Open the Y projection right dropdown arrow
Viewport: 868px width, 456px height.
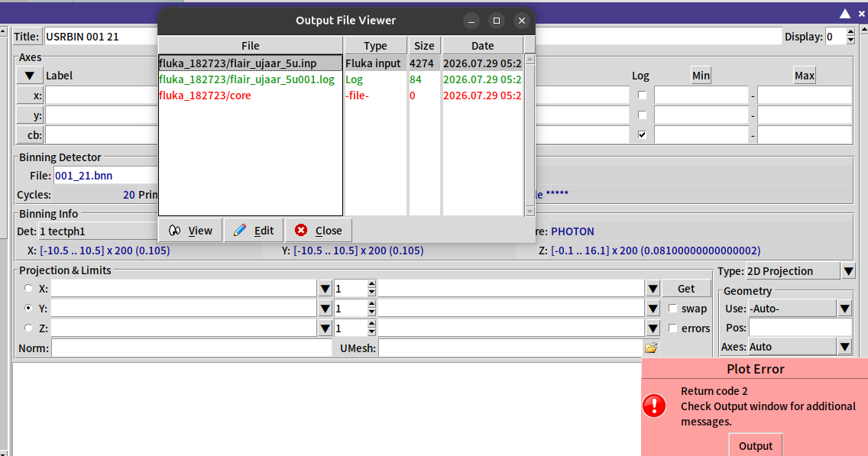(653, 309)
